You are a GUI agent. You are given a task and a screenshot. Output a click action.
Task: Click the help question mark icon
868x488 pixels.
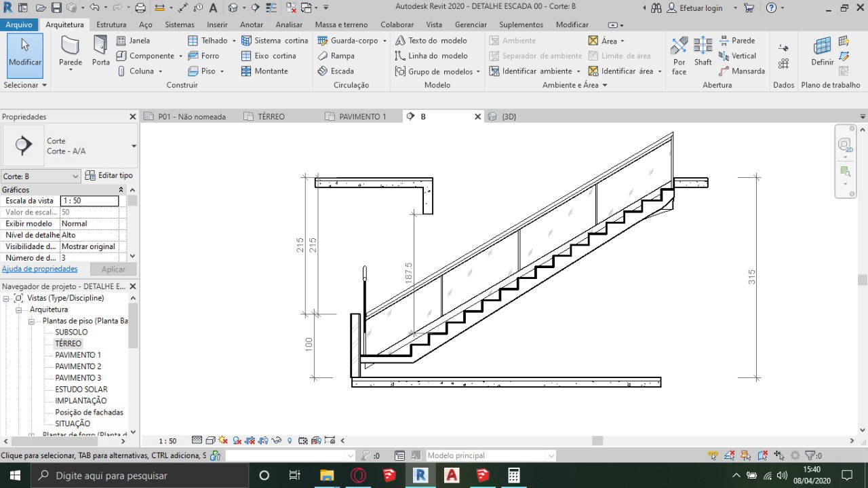pyautogui.click(x=771, y=8)
